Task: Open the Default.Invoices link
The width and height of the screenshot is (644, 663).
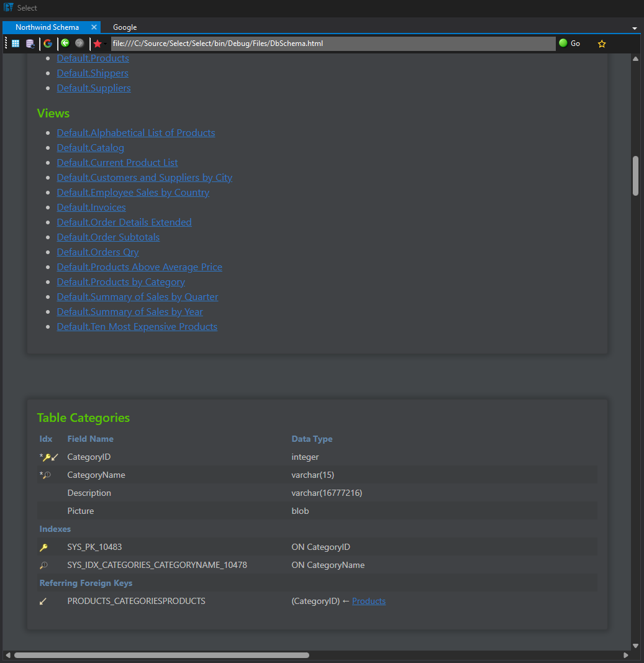Action: 91,207
